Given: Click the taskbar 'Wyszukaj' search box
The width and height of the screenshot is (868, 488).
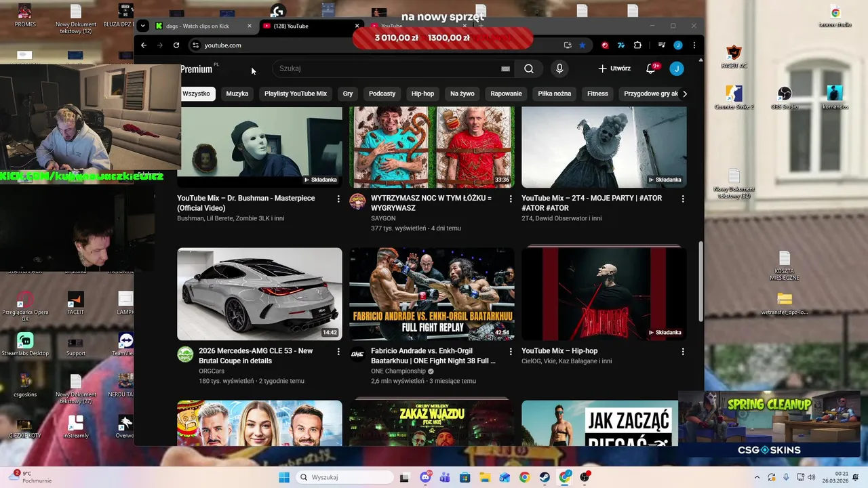Looking at the screenshot, I should coord(343,477).
